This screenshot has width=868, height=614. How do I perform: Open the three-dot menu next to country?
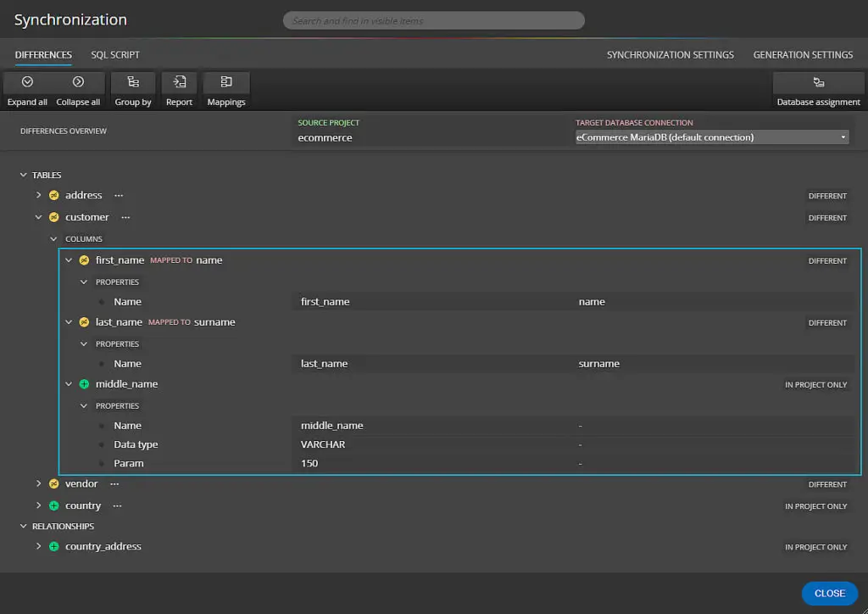[x=117, y=506]
